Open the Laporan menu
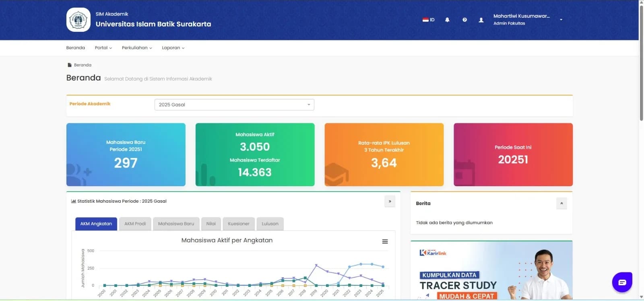Viewport: 644px width, 301px height. (x=173, y=48)
